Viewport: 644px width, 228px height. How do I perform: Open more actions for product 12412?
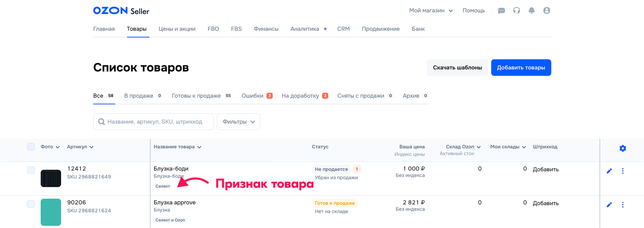tap(623, 171)
